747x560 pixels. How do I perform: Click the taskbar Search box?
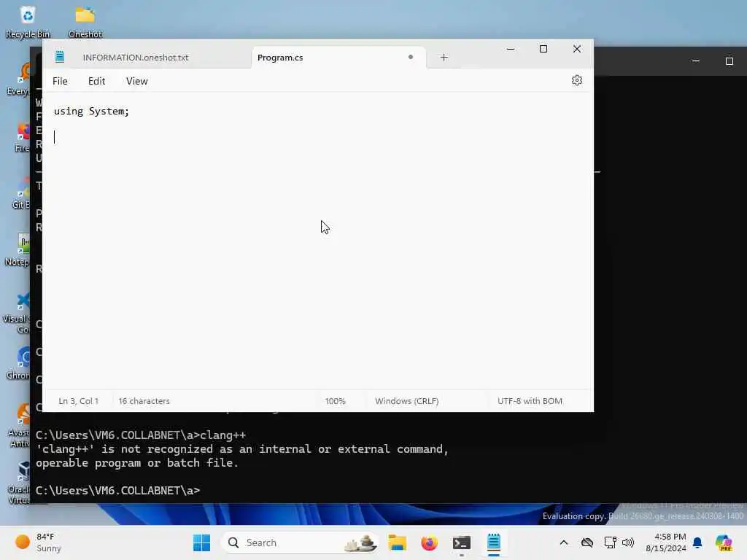(x=300, y=542)
